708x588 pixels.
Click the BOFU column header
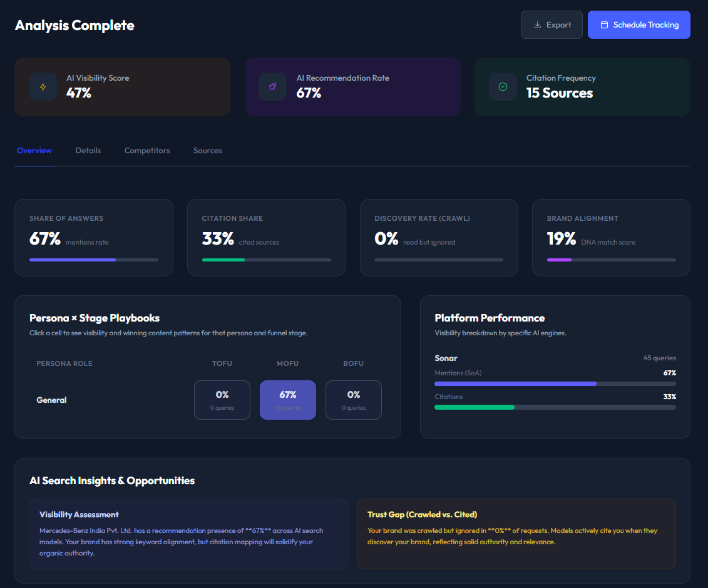[x=354, y=363]
